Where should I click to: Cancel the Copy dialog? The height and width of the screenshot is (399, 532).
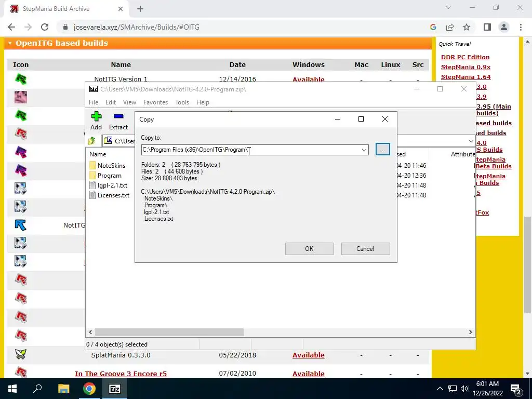365,249
